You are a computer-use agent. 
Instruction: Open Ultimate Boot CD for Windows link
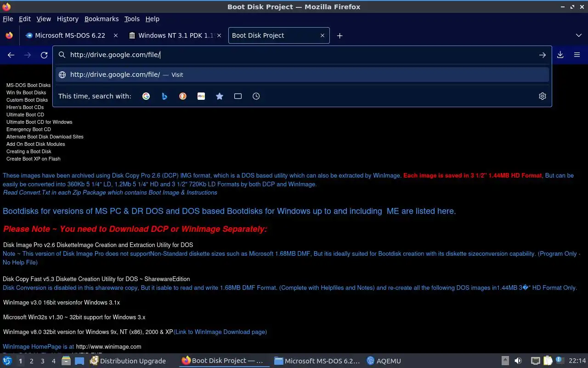[x=39, y=122]
